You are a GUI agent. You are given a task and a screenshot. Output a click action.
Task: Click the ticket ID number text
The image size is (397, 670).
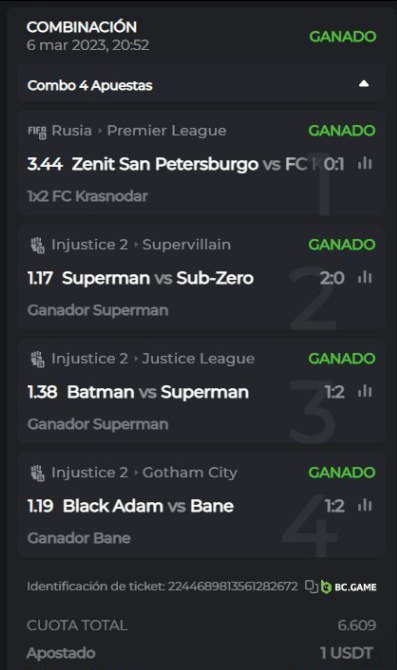point(232,586)
